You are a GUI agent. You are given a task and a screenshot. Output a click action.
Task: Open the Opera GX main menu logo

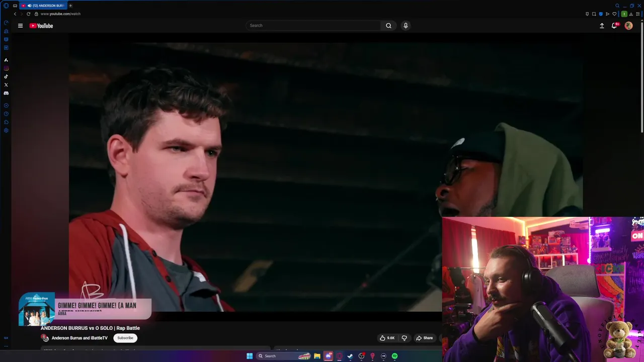tap(6, 6)
